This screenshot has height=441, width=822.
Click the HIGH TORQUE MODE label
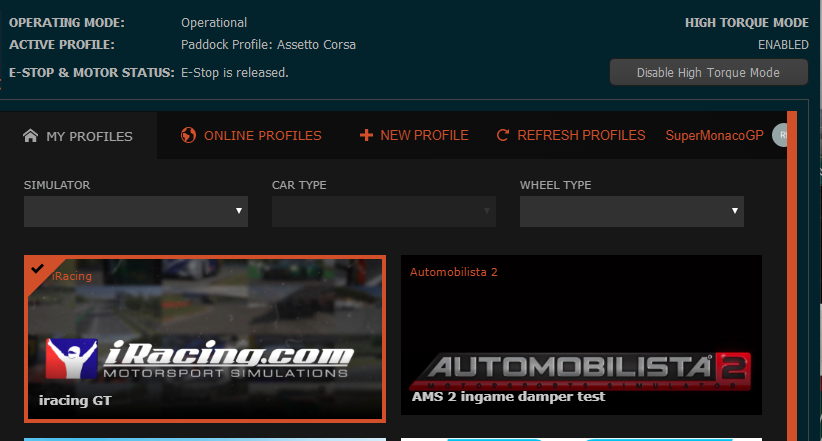click(x=747, y=23)
